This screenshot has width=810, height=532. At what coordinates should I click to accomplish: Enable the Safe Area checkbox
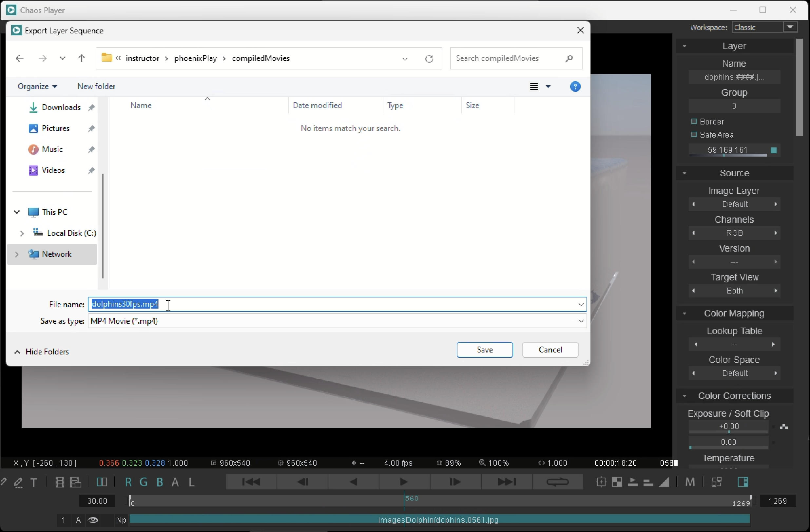pyautogui.click(x=694, y=135)
